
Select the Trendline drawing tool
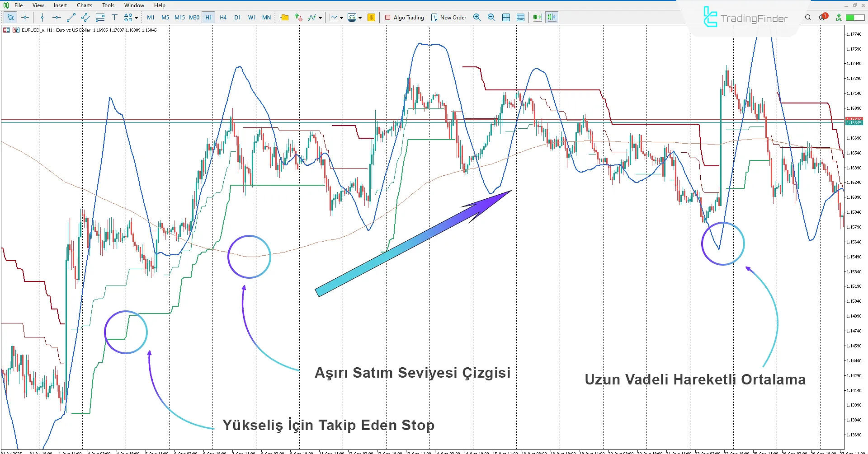coord(71,17)
